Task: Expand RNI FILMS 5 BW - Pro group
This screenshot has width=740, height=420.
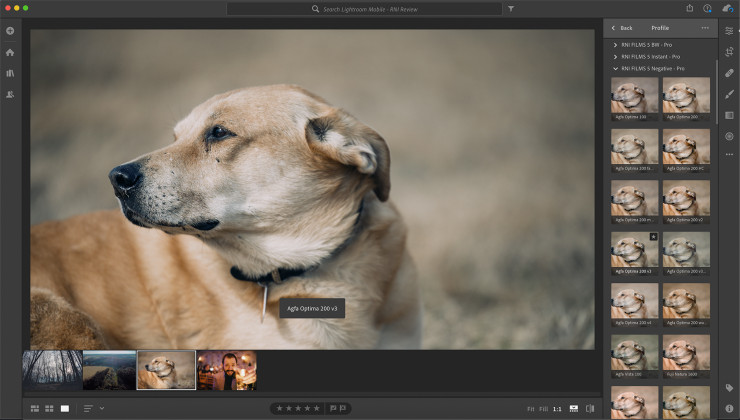Action: (615, 45)
